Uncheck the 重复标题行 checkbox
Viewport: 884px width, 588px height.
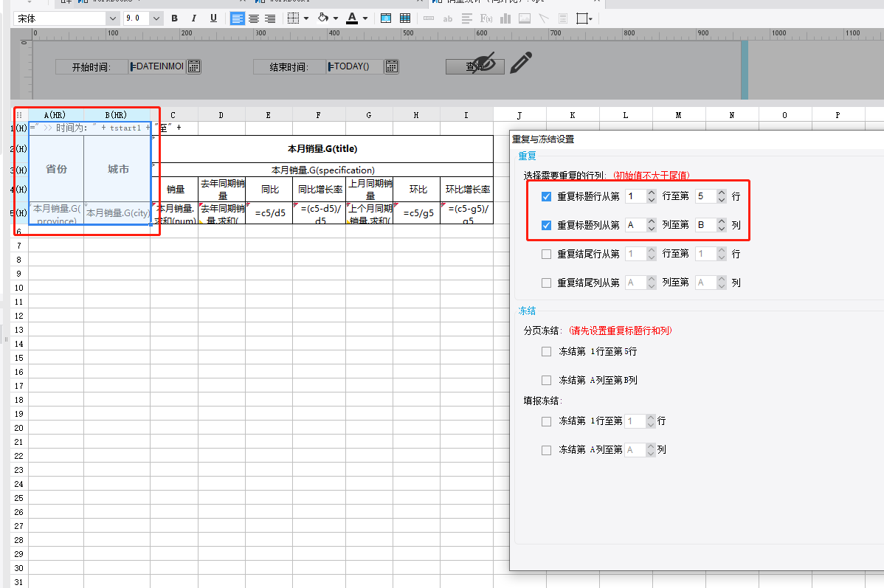[x=546, y=197]
